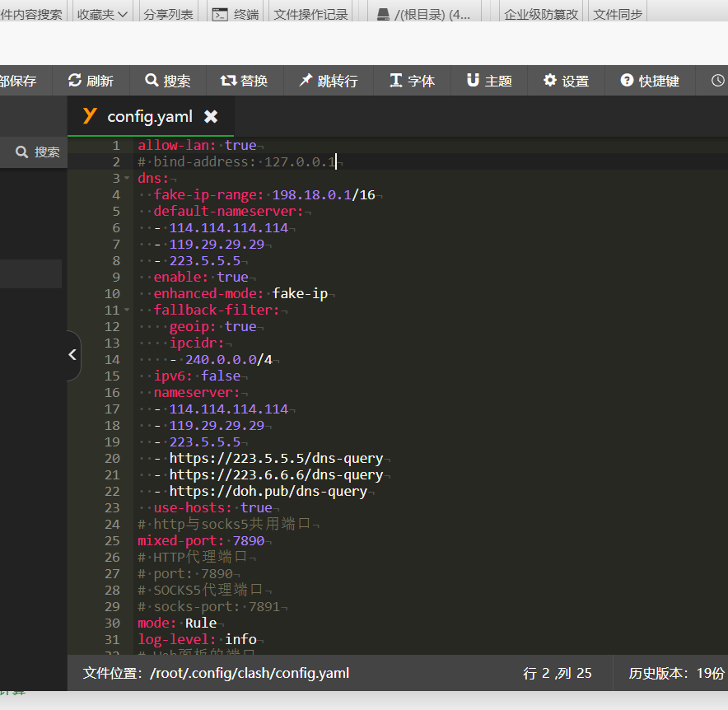
Task: Open the 收藏夹 dropdown
Action: pos(102,14)
